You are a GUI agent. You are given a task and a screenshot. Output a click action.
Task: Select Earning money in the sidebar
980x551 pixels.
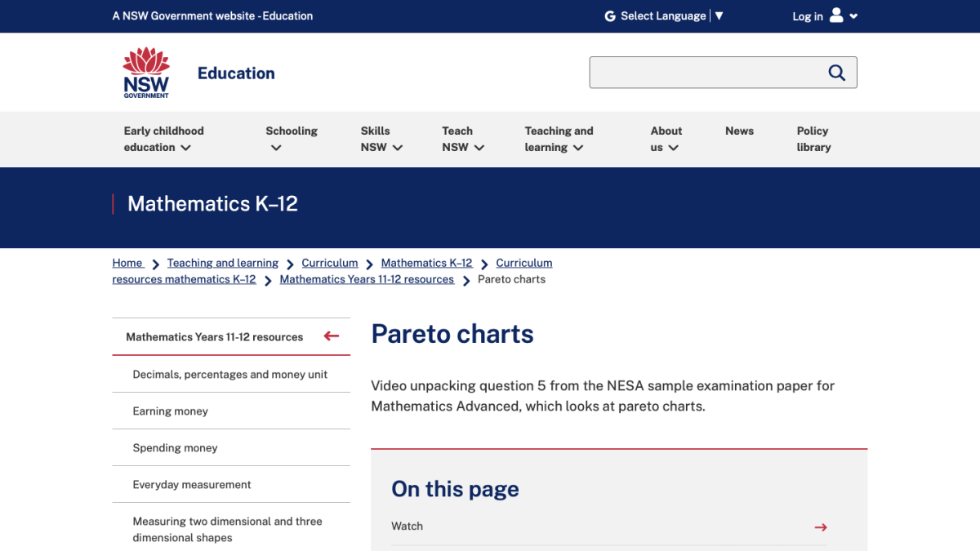(170, 411)
